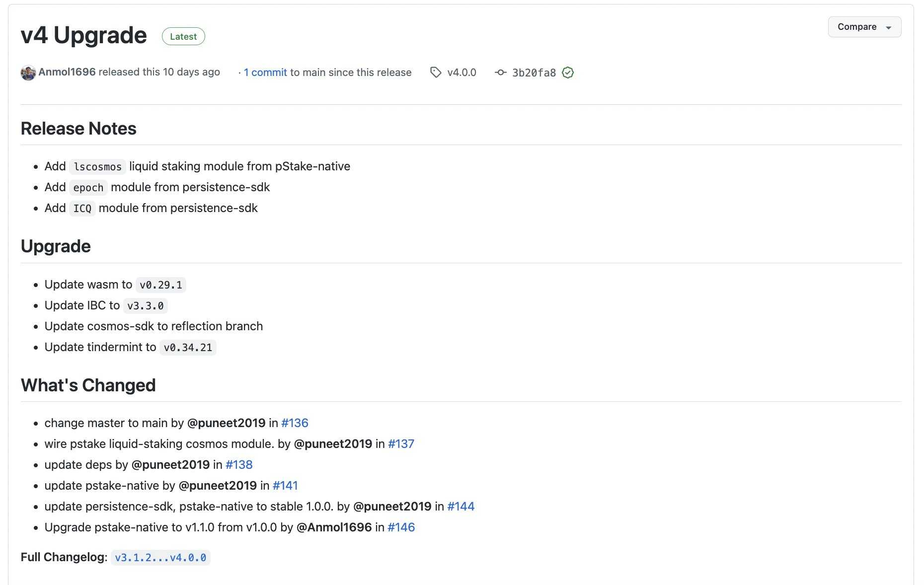924x585 pixels.
Task: Open full changelog v3.1.2...v4.0.0 link
Action: [160, 558]
